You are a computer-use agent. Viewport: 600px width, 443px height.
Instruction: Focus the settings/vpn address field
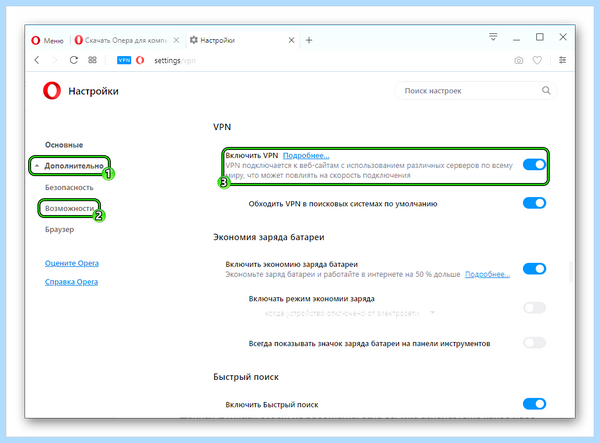point(175,60)
